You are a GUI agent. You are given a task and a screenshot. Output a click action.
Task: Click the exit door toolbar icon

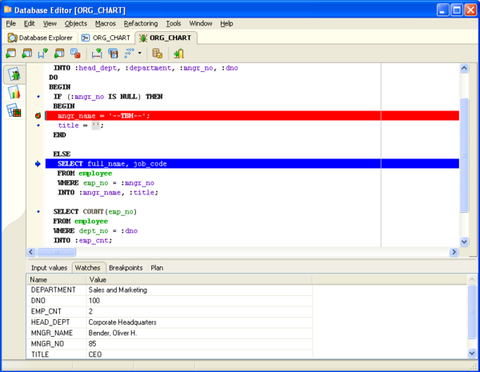coord(179,53)
